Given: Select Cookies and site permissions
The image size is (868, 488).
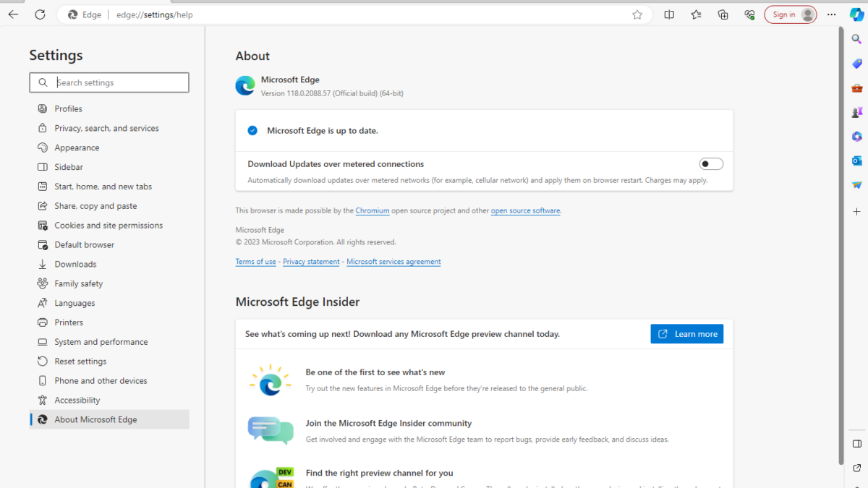Looking at the screenshot, I should tap(109, 226).
